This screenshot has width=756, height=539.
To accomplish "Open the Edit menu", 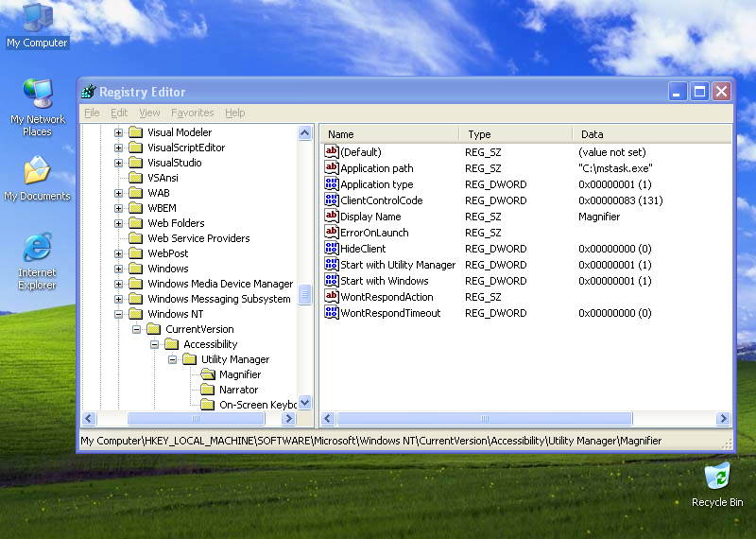I will tap(119, 113).
